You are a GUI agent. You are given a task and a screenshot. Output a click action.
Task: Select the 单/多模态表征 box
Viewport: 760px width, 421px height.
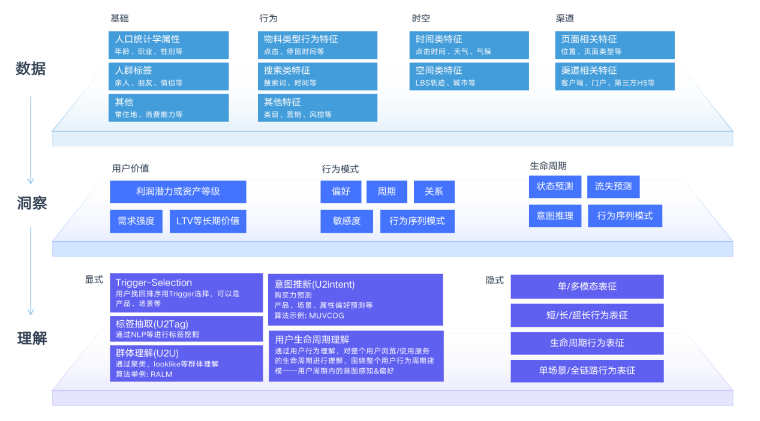tap(587, 287)
